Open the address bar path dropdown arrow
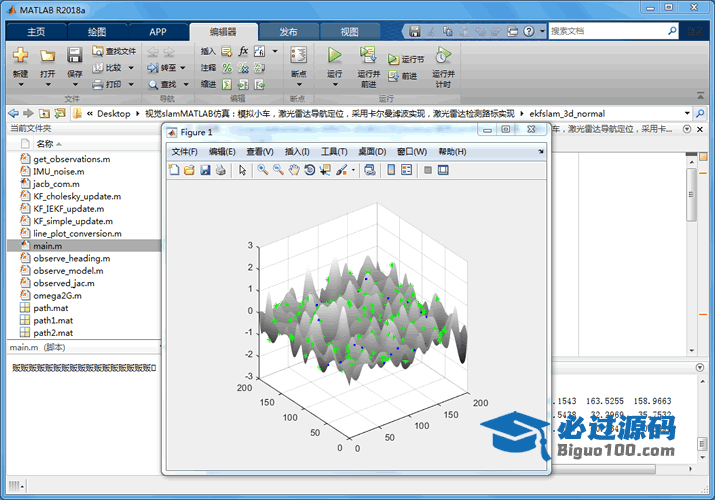This screenshot has width=715, height=500. click(687, 113)
